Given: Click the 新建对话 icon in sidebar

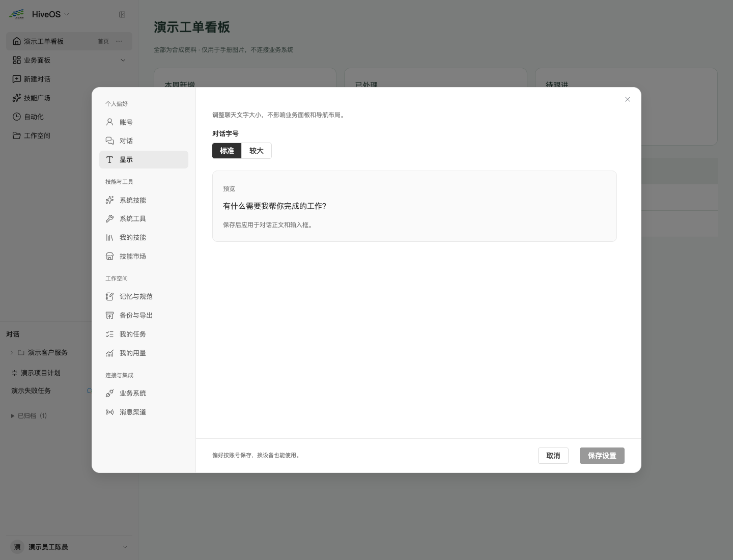Looking at the screenshot, I should click(17, 79).
